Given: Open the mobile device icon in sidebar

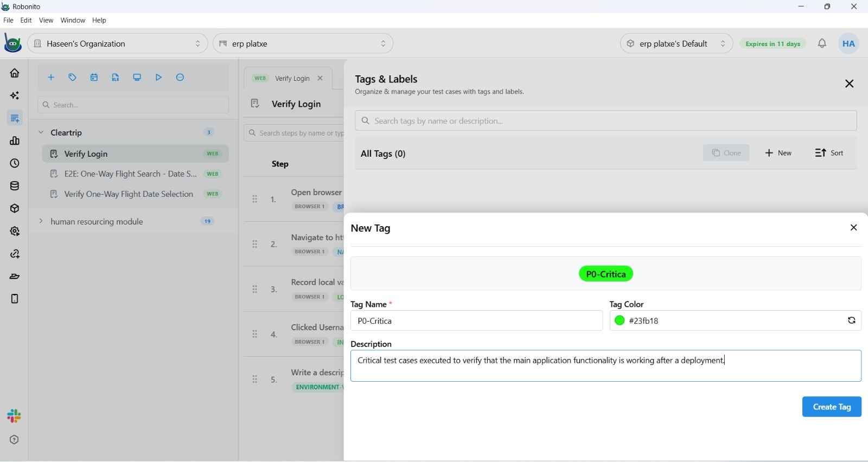Looking at the screenshot, I should (15, 299).
